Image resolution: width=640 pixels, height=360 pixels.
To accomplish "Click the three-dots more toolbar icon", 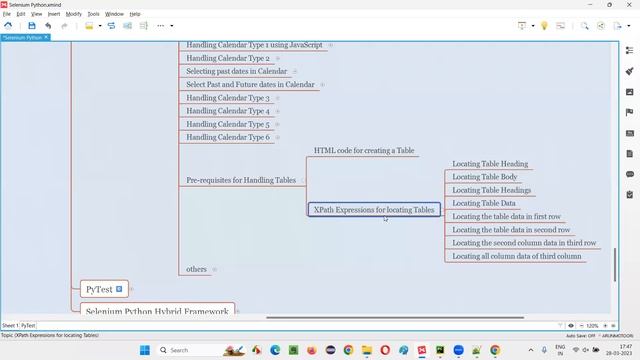I will (x=160, y=26).
